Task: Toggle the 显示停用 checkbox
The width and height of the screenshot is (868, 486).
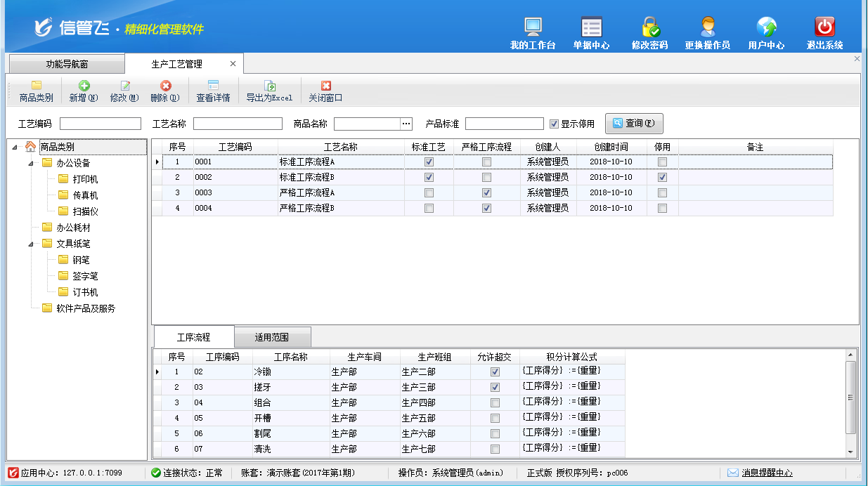Action: (555, 124)
